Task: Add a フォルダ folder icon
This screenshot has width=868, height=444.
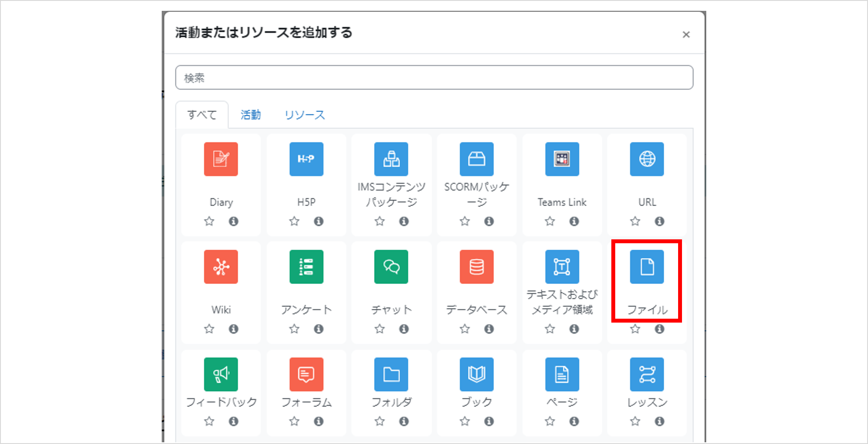Action: (x=391, y=374)
